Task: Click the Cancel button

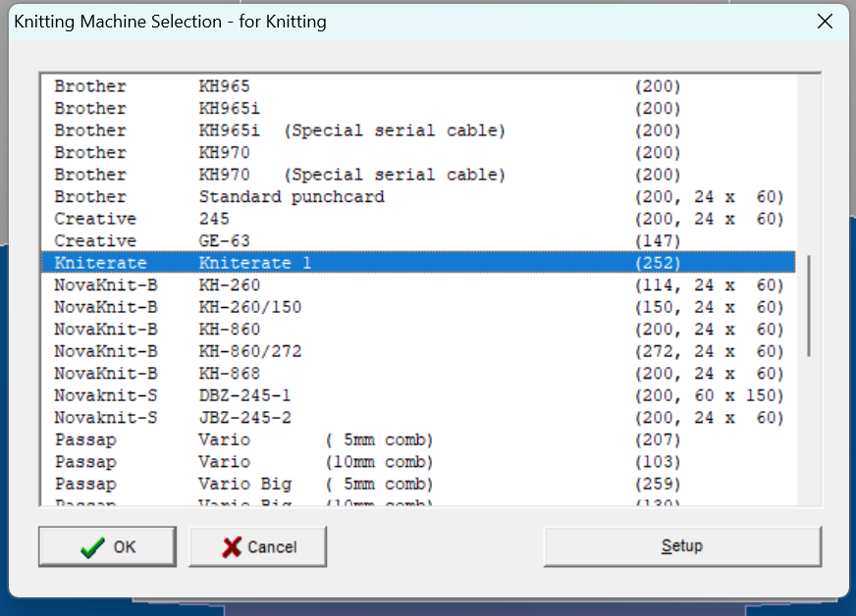Action: 257,546
